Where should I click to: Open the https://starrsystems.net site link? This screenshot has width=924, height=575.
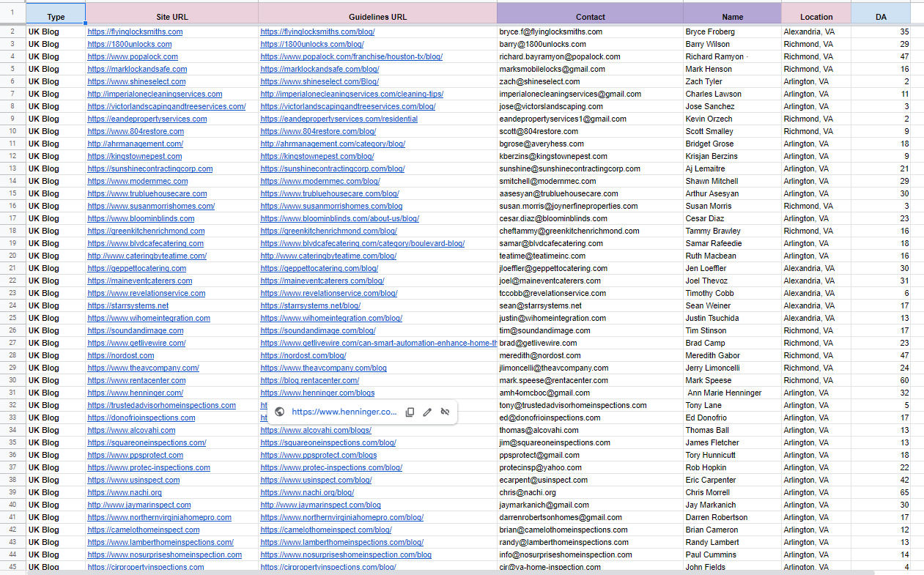[x=128, y=305]
